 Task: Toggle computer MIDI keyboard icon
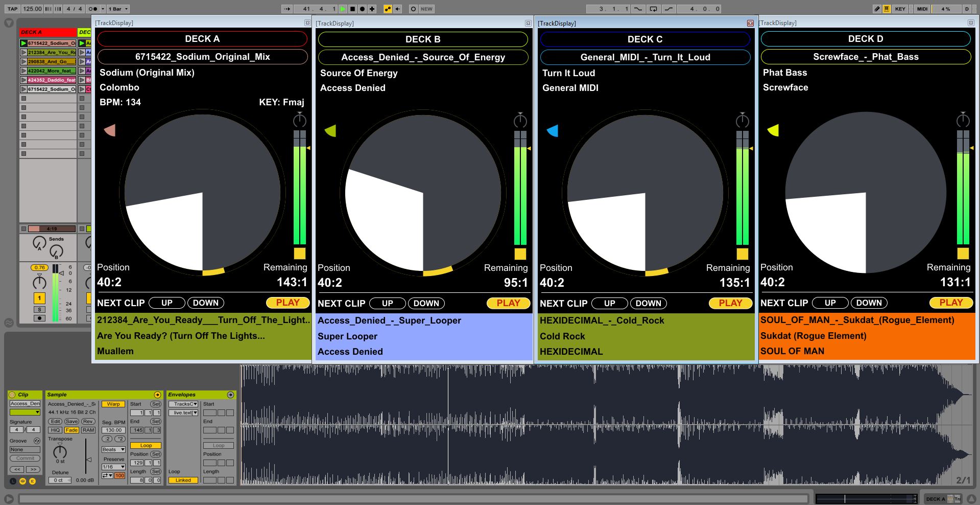(887, 9)
